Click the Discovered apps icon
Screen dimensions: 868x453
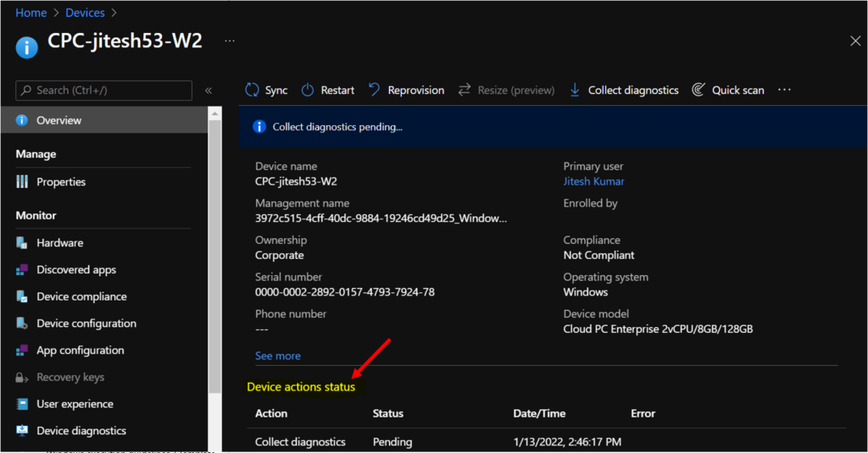point(22,269)
